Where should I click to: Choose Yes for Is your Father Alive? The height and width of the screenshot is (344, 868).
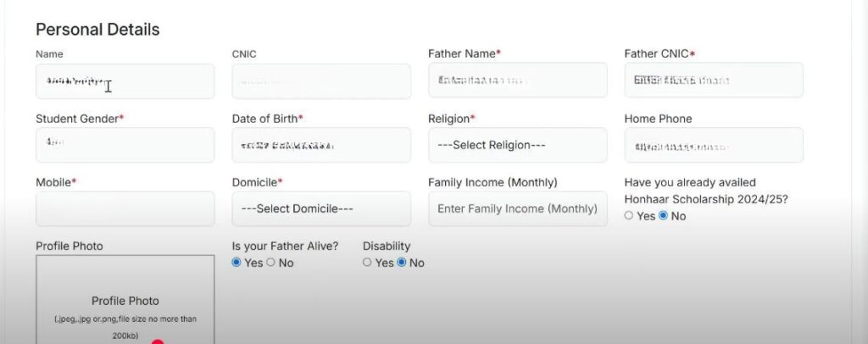tap(236, 263)
